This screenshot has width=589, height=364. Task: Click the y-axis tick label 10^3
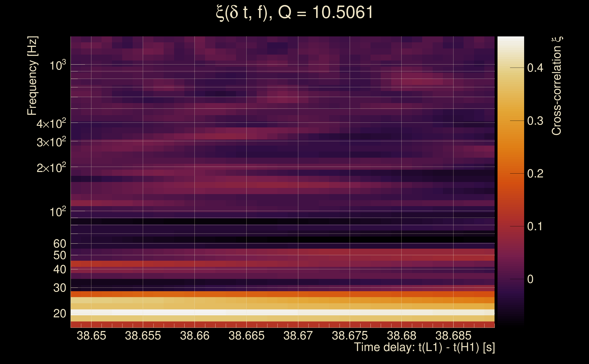click(x=57, y=65)
